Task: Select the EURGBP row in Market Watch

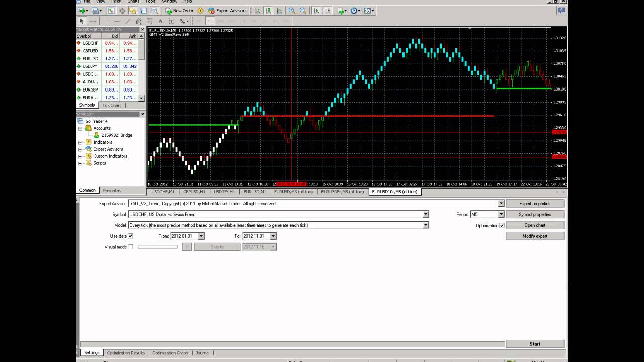Action: (108, 90)
